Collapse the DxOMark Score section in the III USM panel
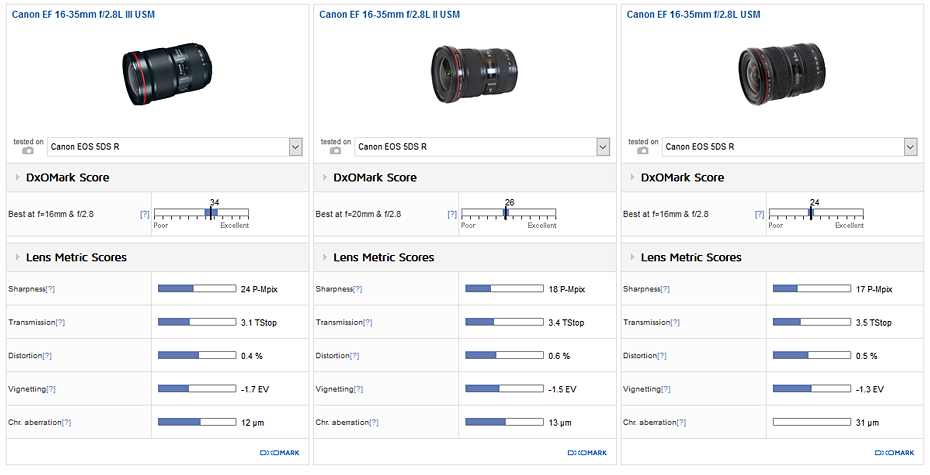 click(x=18, y=178)
